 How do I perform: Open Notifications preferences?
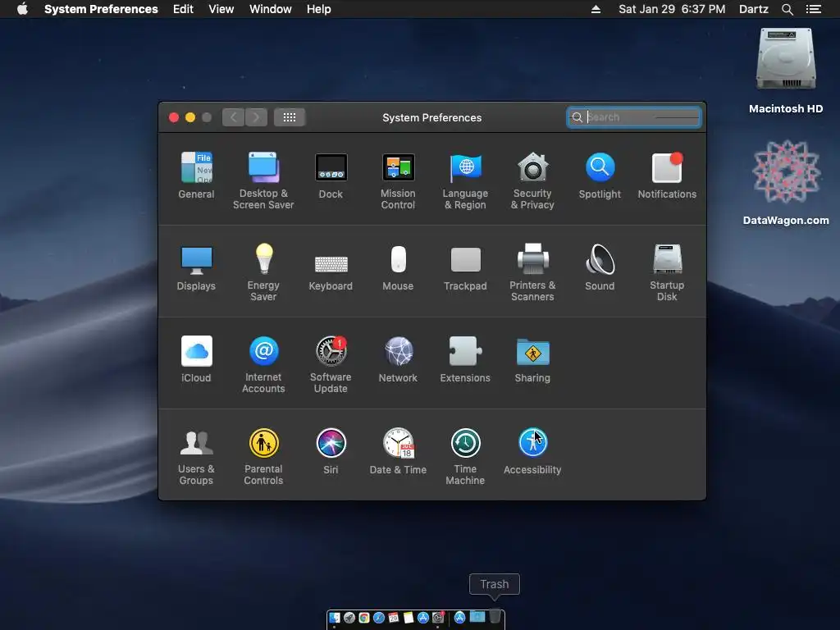[667, 176]
